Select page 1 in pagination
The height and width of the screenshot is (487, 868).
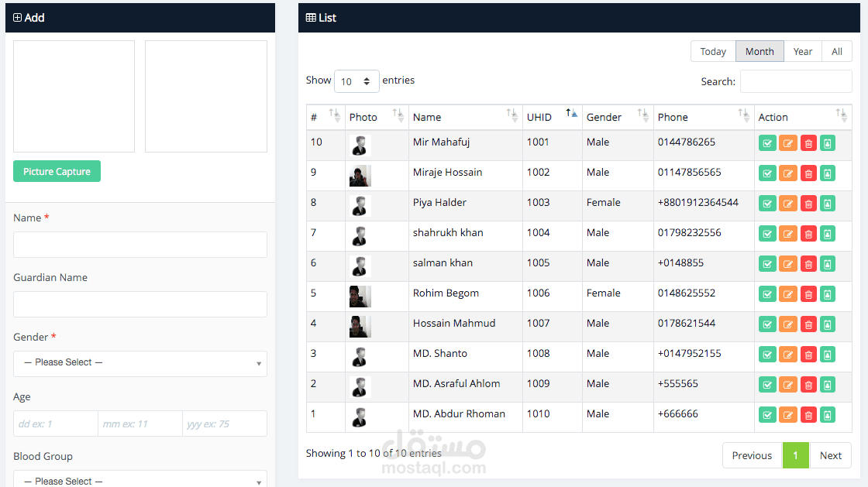click(x=795, y=455)
